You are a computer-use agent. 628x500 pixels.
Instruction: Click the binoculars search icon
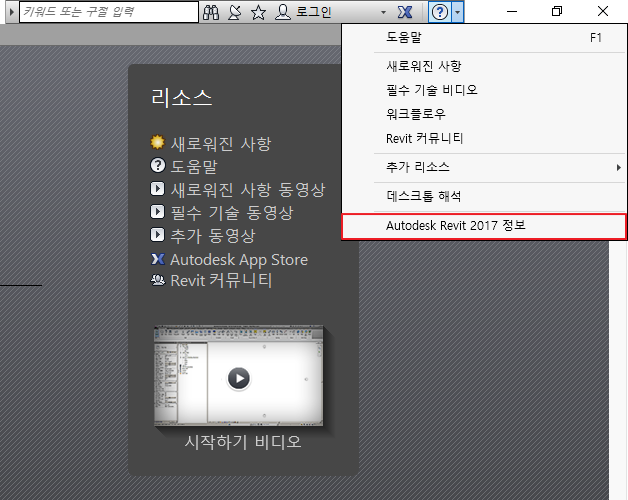211,12
